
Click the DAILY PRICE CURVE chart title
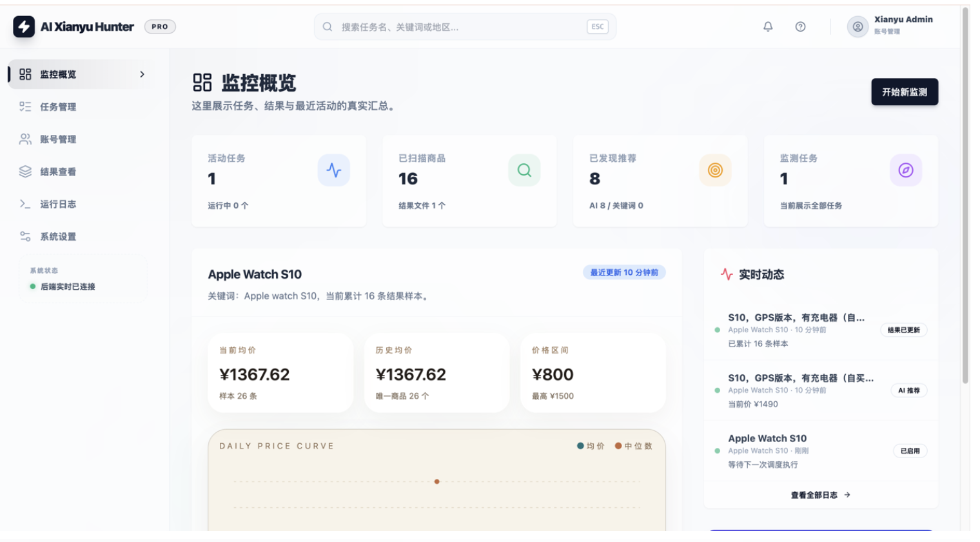pos(277,446)
